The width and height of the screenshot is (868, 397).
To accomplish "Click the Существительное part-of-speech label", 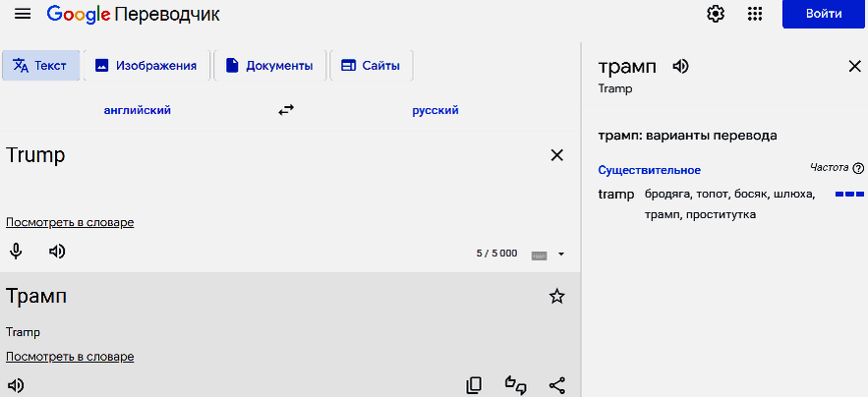I will point(650,171).
